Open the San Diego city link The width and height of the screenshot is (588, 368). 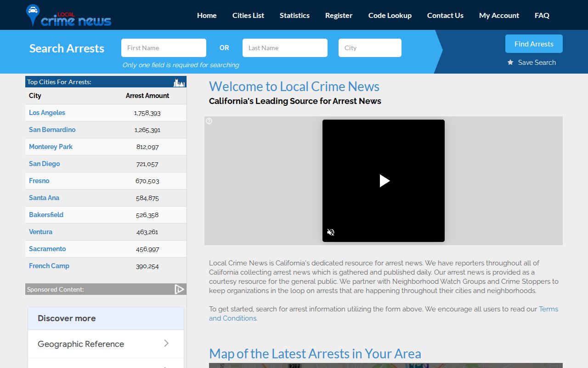coord(44,164)
